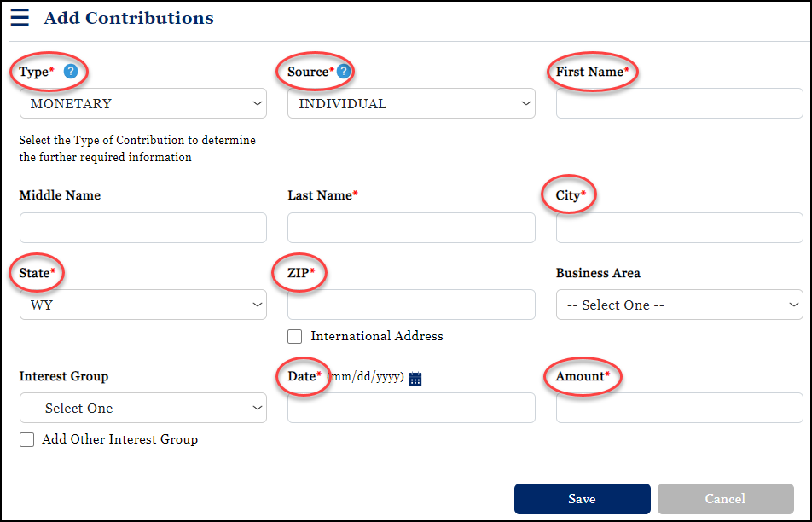Open the Type dropdown showing MONETARY
This screenshot has width=812, height=522.
point(142,102)
